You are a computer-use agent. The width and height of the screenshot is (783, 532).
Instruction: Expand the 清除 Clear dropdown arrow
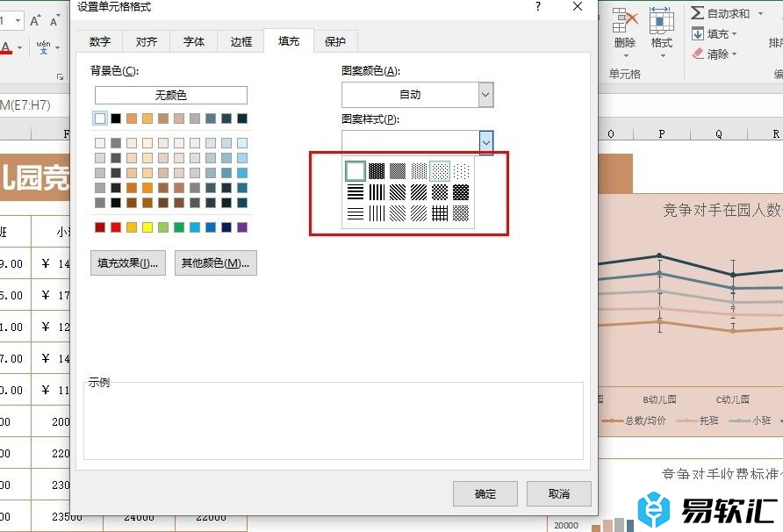[x=735, y=54]
